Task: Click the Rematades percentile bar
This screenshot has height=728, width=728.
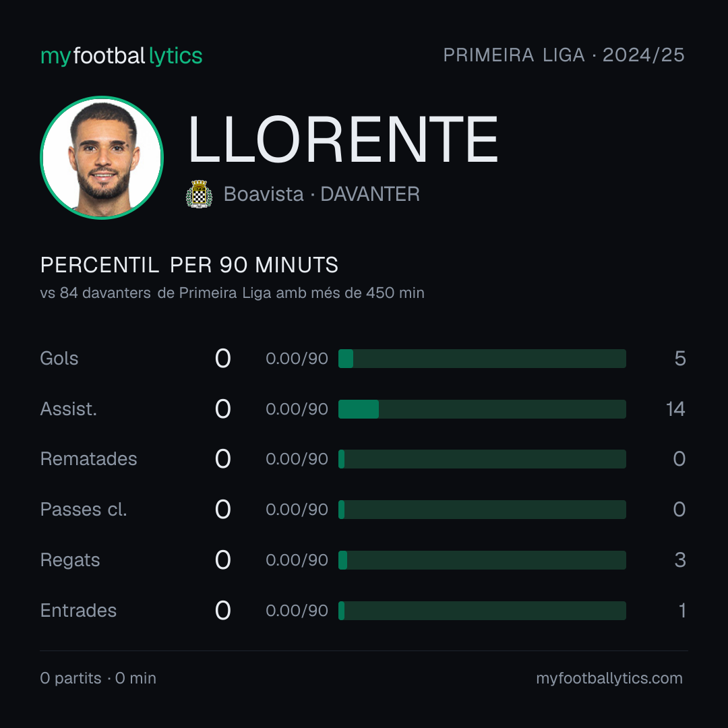Action: point(482,459)
